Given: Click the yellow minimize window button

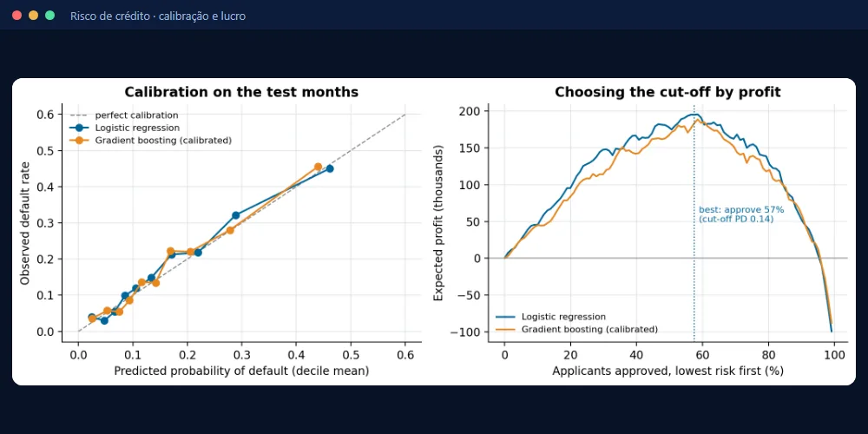Looking at the screenshot, I should [33, 16].
